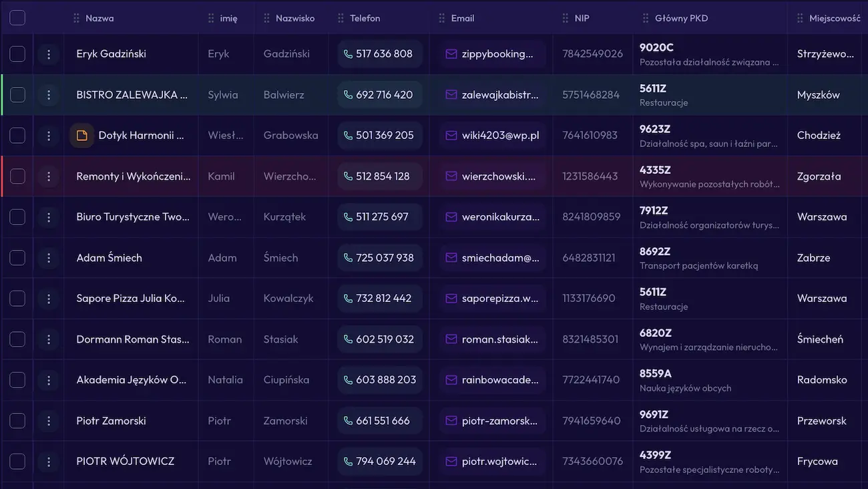The image size is (868, 489).
Task: Click the Email column header
Action: (x=463, y=18)
